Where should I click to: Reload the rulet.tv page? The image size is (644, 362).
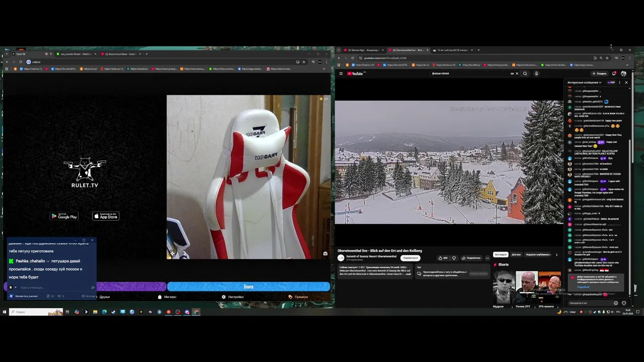point(20,62)
